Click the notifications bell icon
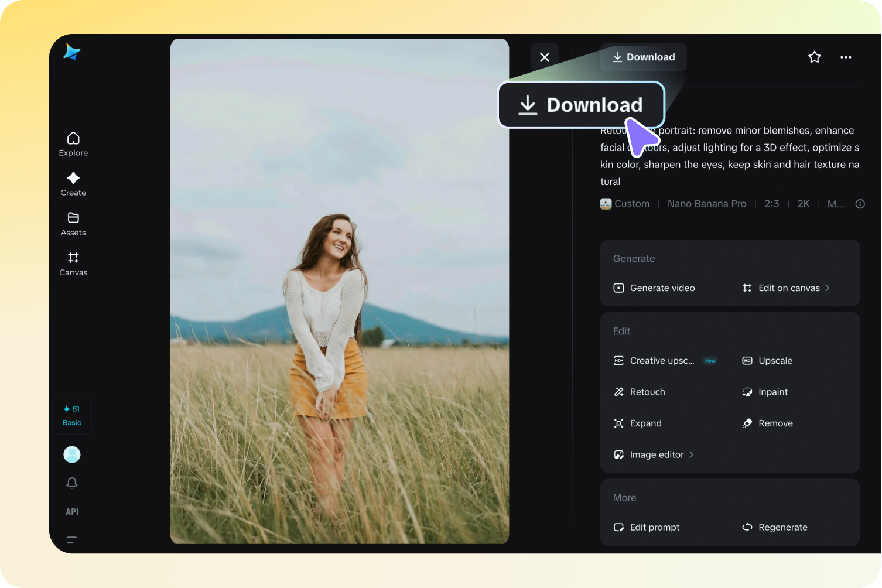The image size is (882, 588). tap(71, 483)
